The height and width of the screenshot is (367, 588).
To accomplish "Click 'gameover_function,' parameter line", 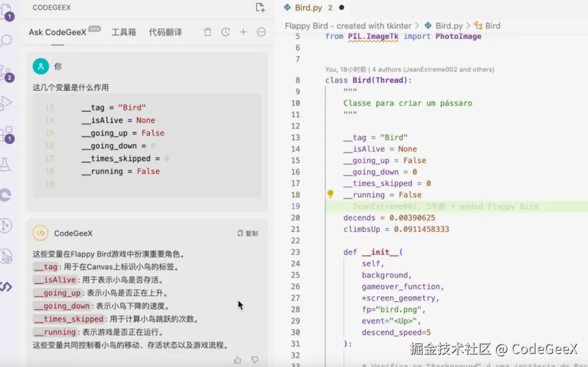I will [403, 287].
